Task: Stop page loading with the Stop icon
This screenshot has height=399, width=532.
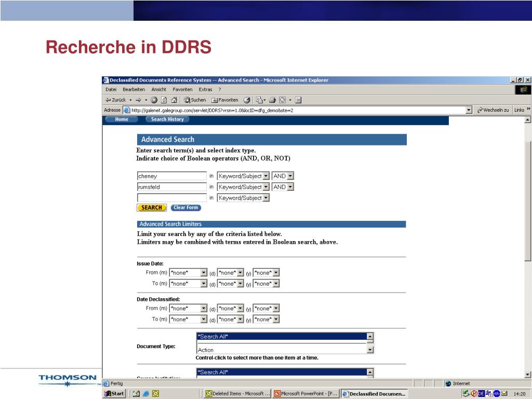Action: tap(154, 100)
